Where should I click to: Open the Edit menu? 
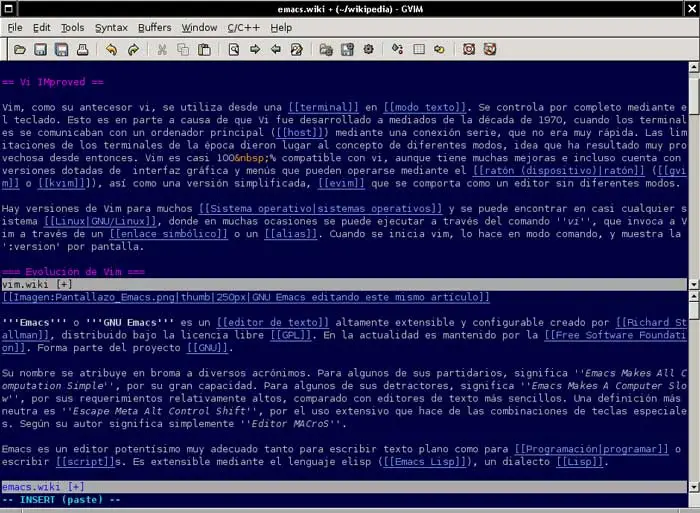pyautogui.click(x=42, y=28)
